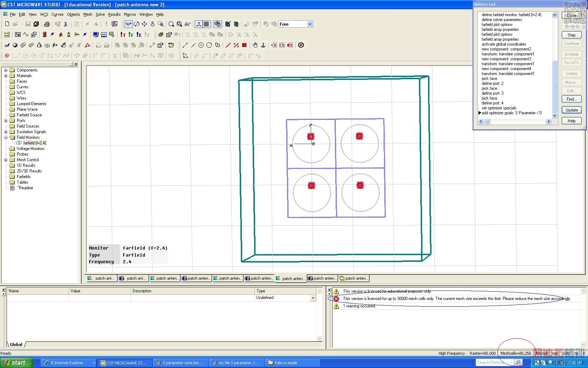
Task: Open the Solve menu
Action: click(100, 14)
